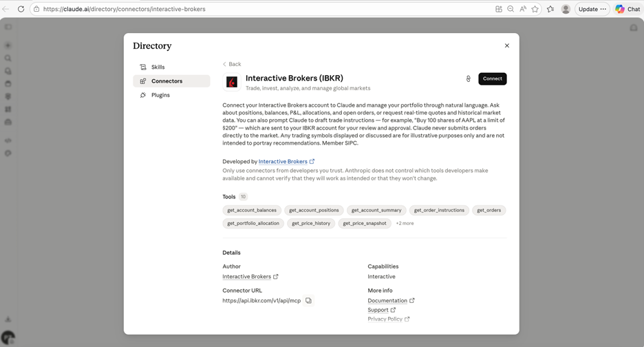Open the Privacy Policy link
644x347 pixels.
pyautogui.click(x=385, y=319)
